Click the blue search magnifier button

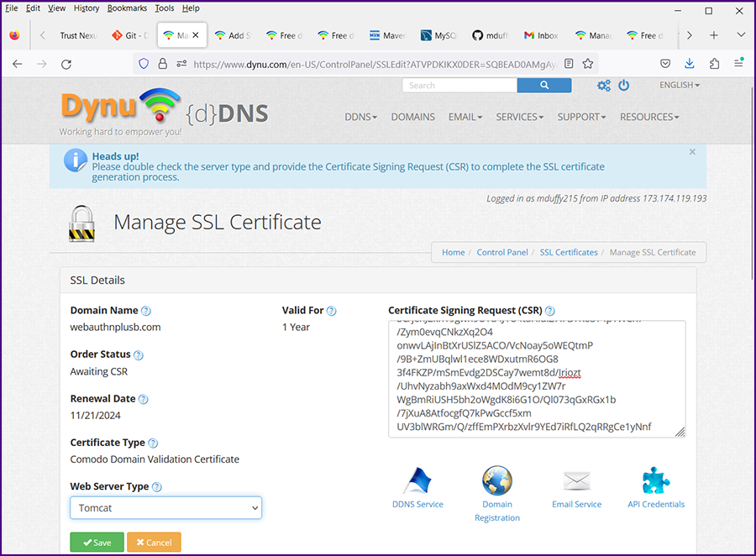544,86
